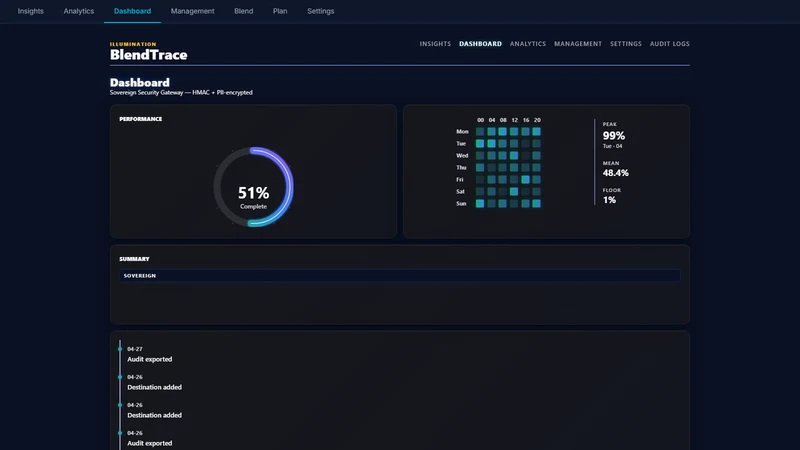
Task: Go to the Blend tab
Action: click(x=243, y=11)
